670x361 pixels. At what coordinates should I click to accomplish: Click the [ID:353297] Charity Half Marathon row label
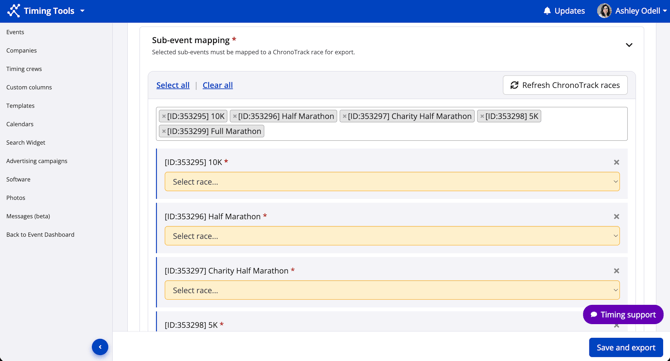click(226, 271)
